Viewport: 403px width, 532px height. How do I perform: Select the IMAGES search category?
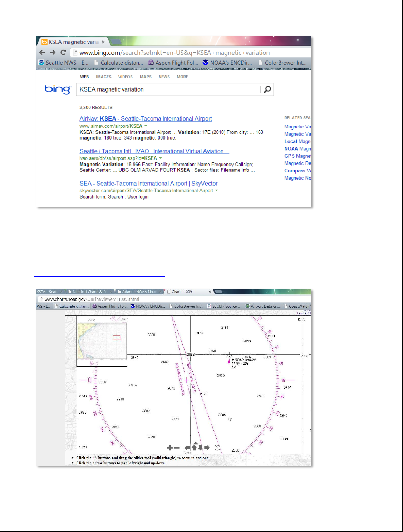click(x=104, y=77)
